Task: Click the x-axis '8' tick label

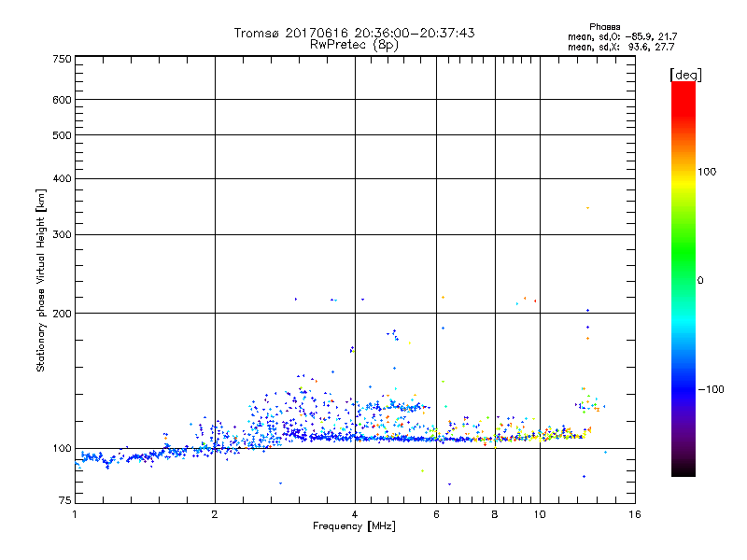Action: pos(495,514)
